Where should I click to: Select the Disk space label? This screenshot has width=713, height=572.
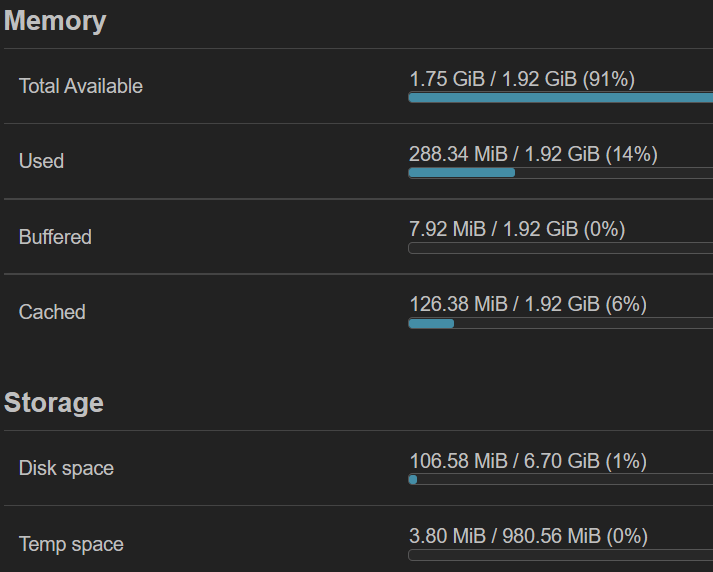tap(66, 468)
